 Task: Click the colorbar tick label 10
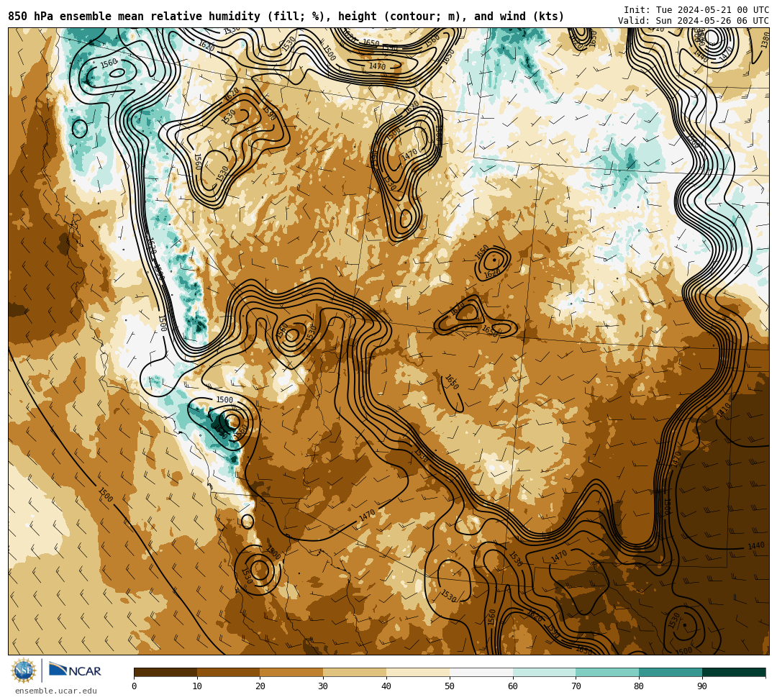point(197,686)
